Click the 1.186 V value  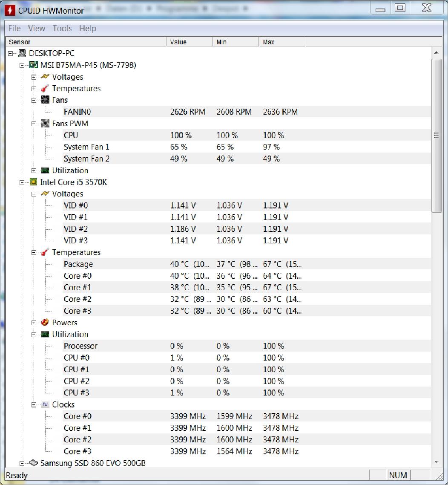[183, 229]
